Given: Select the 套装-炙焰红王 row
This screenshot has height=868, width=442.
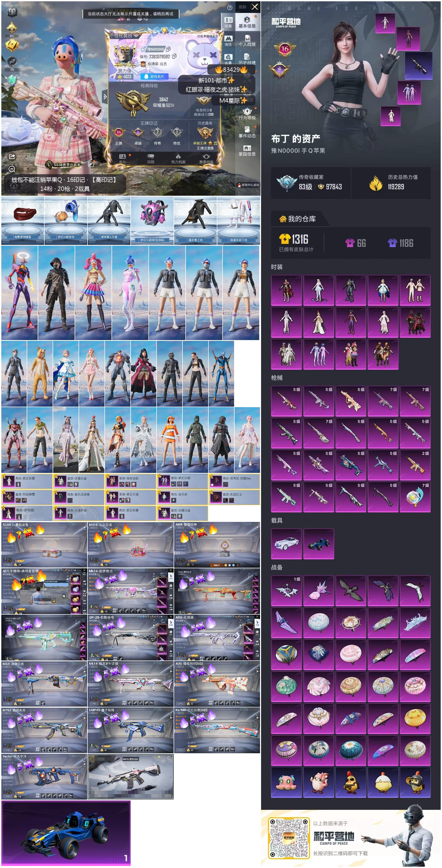Looking at the screenshot, I should (234, 497).
